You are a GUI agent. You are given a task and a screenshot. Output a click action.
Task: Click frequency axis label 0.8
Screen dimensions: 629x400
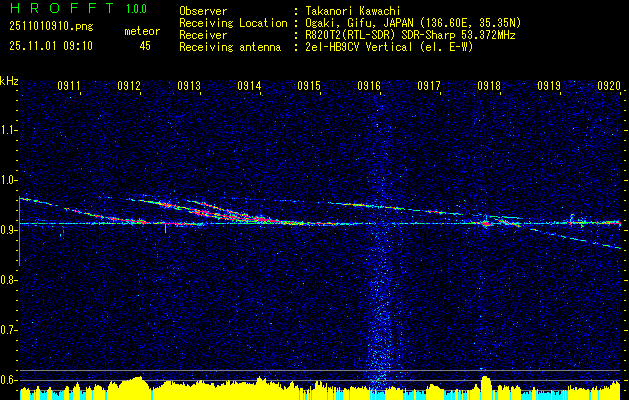[x=8, y=280]
